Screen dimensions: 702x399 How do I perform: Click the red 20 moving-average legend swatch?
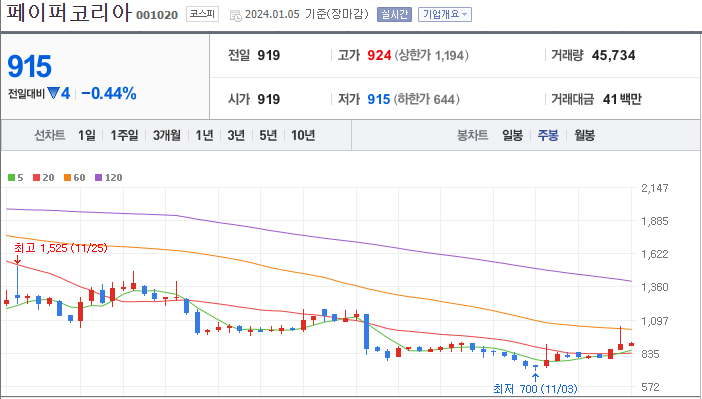click(37, 178)
